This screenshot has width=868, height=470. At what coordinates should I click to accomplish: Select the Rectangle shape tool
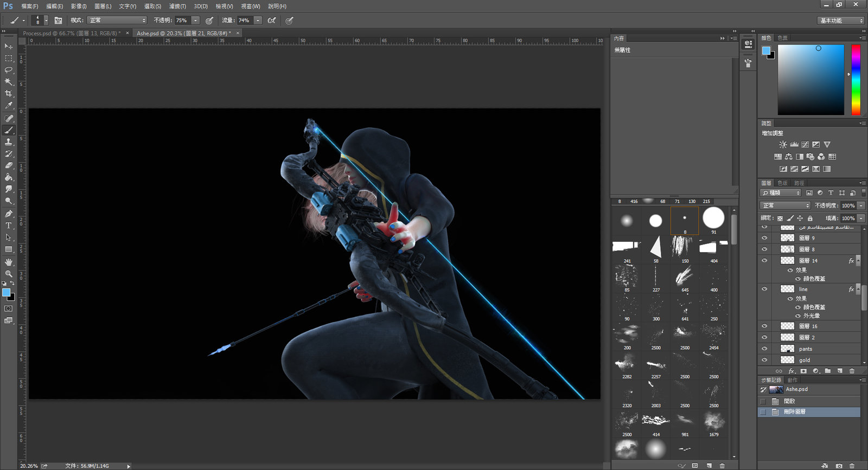(x=9, y=249)
